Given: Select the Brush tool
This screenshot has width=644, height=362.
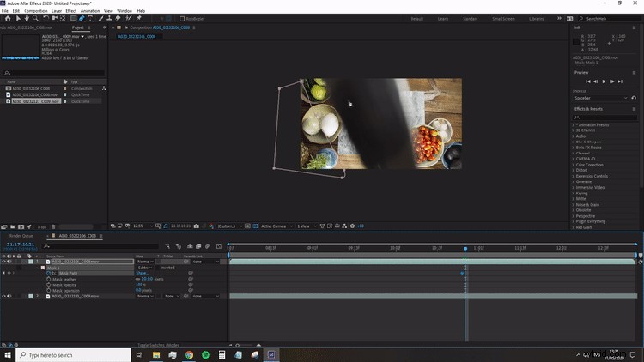Looking at the screenshot, I should [x=100, y=19].
